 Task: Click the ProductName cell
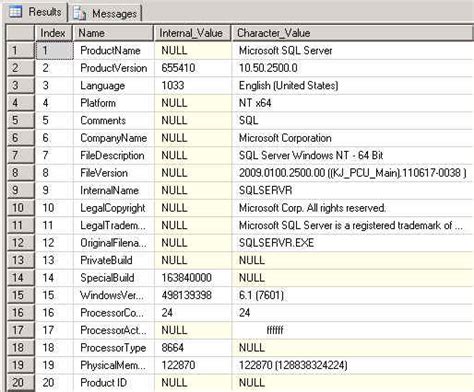(x=113, y=51)
